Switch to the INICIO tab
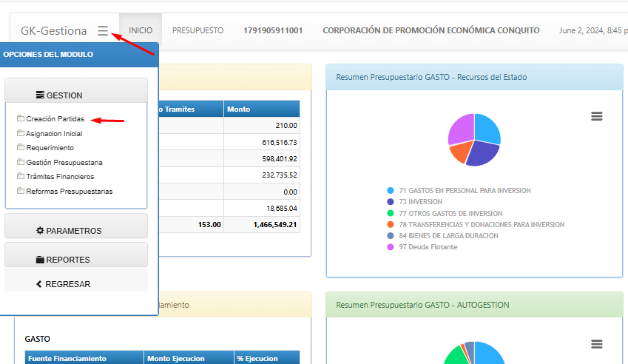Image resolution: width=628 pixels, height=364 pixels. (141, 30)
